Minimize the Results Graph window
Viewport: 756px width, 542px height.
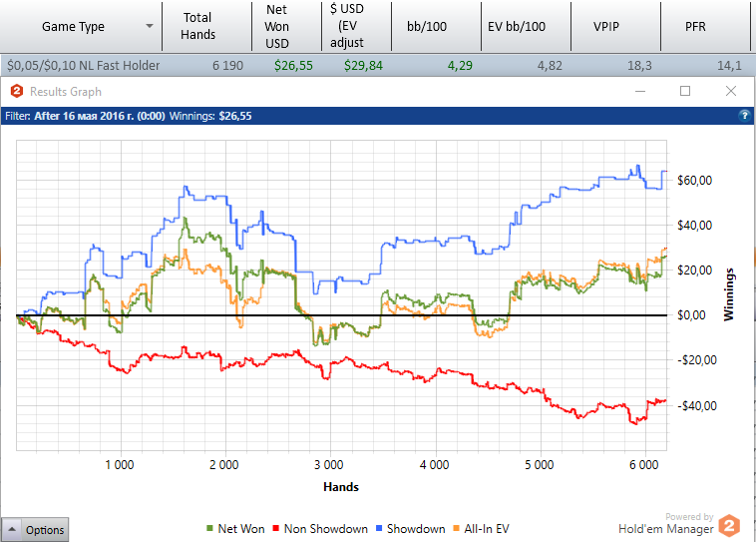(640, 91)
